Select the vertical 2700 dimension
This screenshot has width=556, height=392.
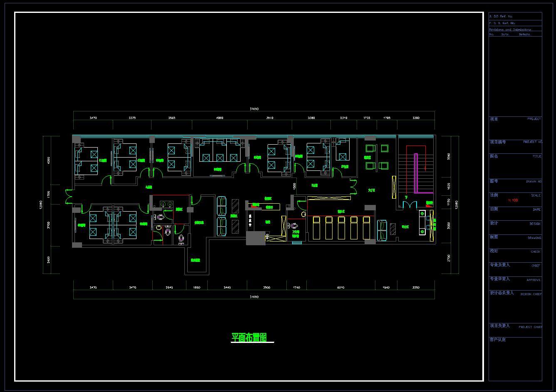click(449, 258)
